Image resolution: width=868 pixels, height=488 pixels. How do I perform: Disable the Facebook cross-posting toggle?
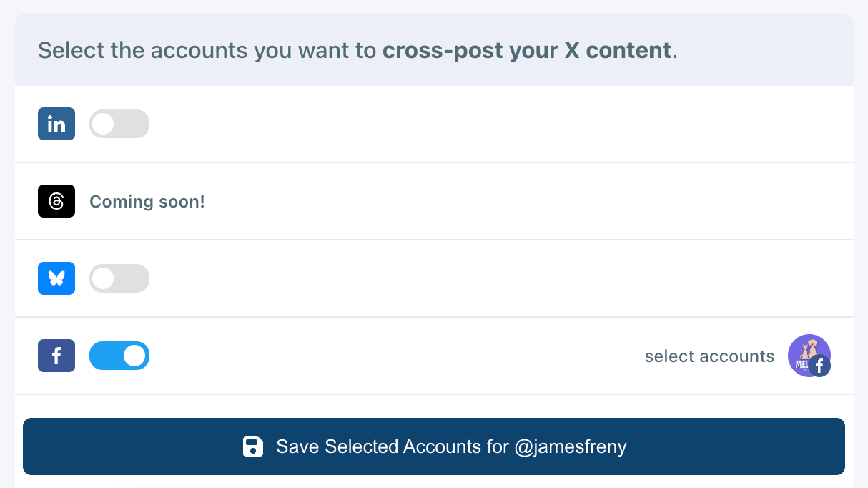tap(119, 356)
